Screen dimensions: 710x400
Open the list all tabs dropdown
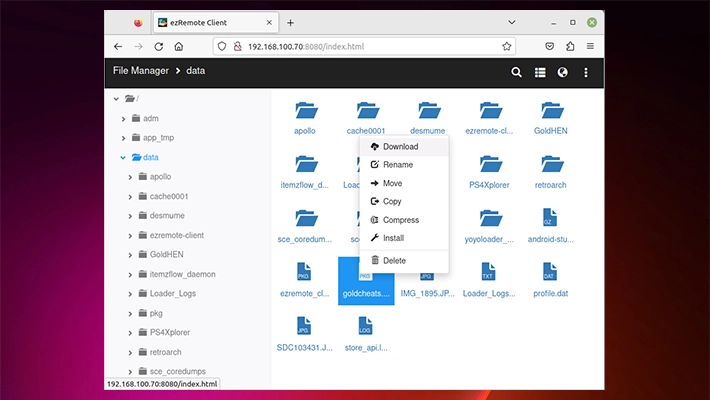coord(512,22)
